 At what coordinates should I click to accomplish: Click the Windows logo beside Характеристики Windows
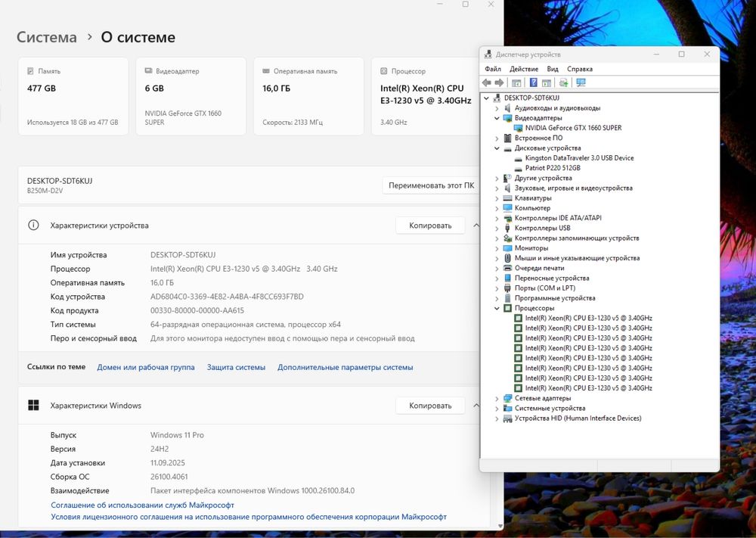tap(33, 406)
